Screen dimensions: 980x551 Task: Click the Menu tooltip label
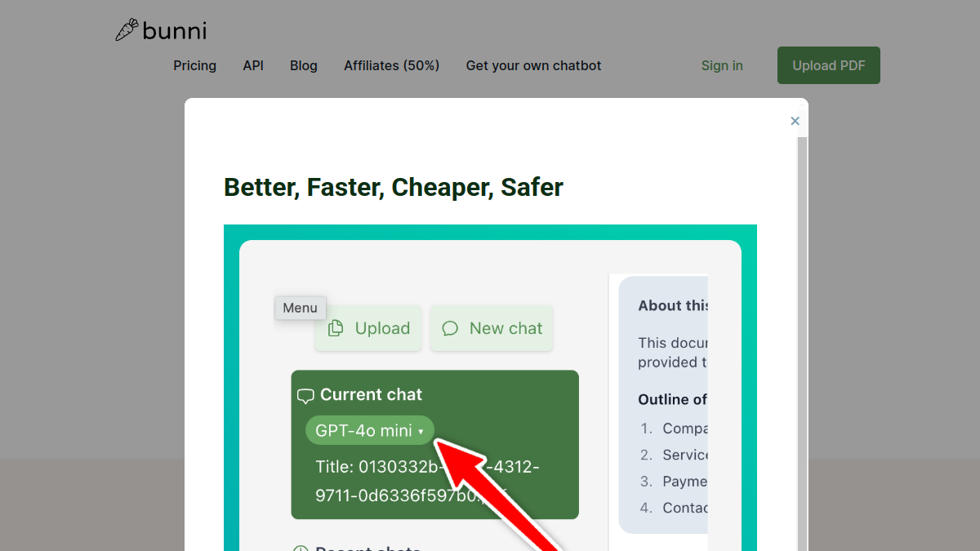coord(300,308)
